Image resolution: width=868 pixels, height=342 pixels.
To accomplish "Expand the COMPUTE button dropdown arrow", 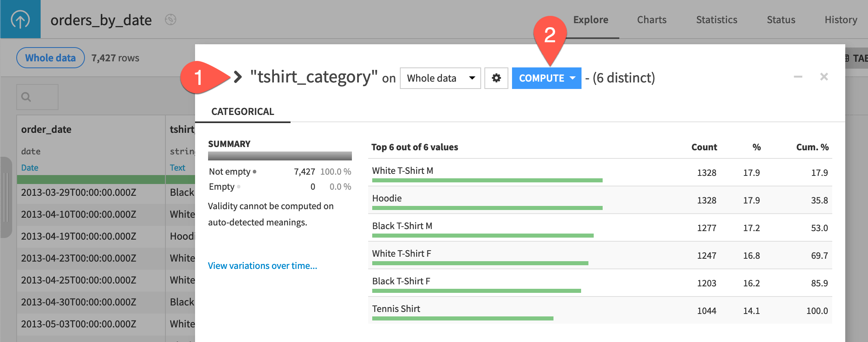I will [x=573, y=78].
